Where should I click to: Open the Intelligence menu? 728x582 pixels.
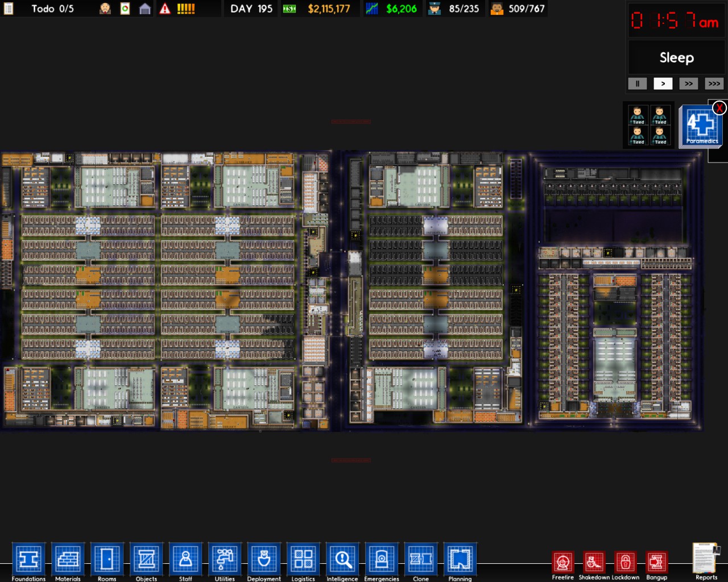(x=342, y=562)
